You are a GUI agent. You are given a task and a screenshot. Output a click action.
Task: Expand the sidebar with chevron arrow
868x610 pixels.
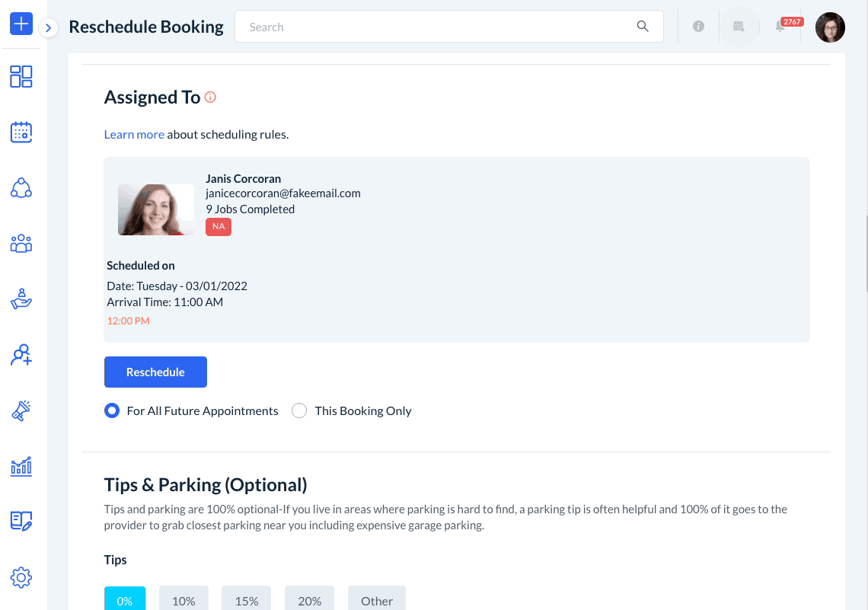[49, 27]
